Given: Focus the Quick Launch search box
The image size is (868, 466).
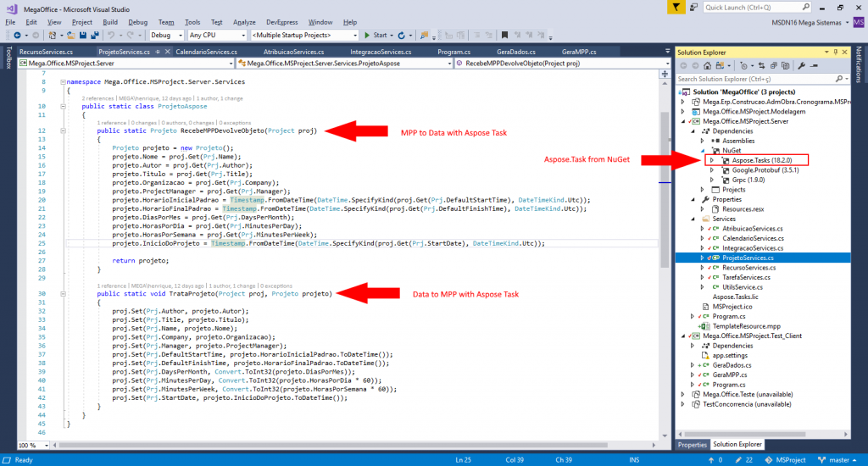Looking at the screenshot, I should click(x=757, y=7).
